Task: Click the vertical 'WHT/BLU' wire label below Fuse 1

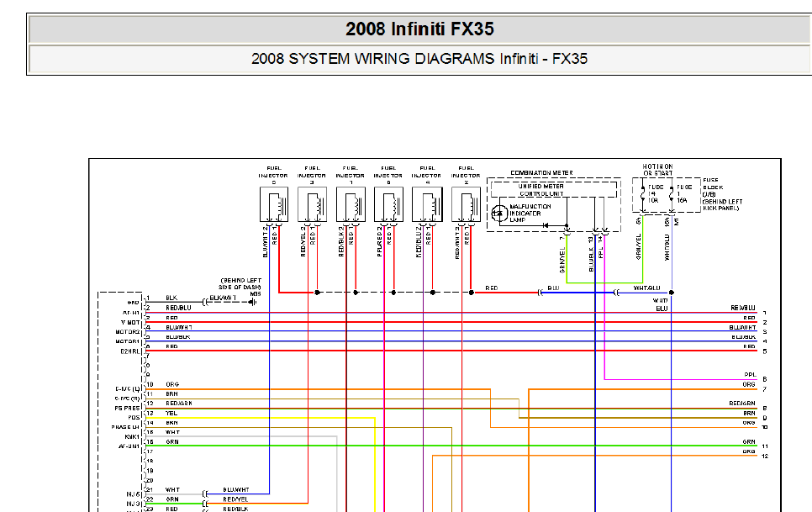Action: 667,247
